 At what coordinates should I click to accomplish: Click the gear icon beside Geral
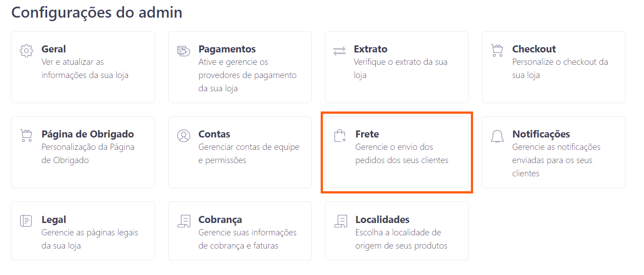pos(27,51)
